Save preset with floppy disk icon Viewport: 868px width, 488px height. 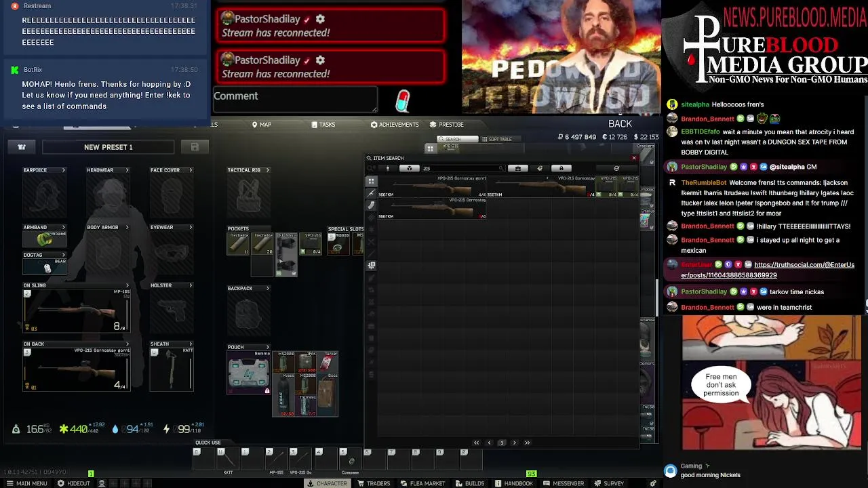click(x=195, y=147)
